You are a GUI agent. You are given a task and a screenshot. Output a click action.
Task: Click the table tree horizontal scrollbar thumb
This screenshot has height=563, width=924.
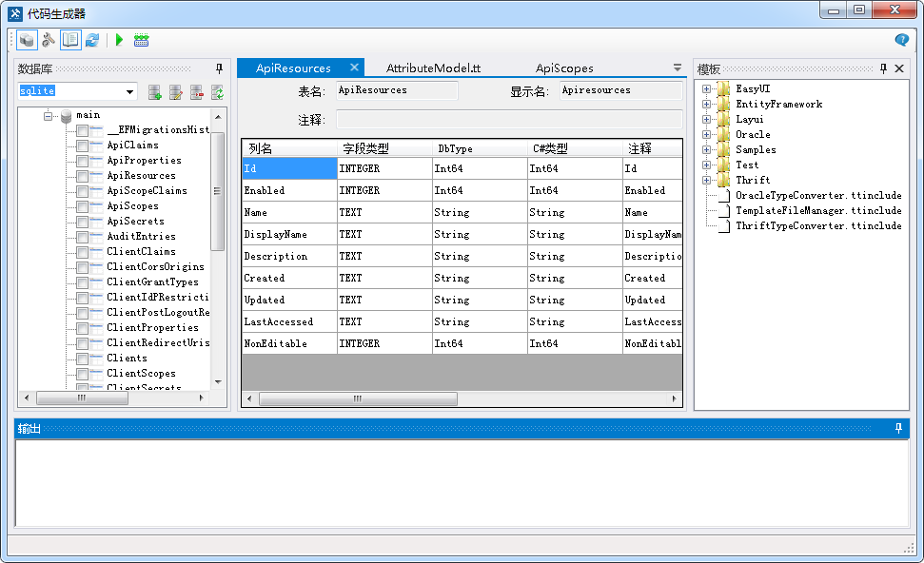click(82, 398)
